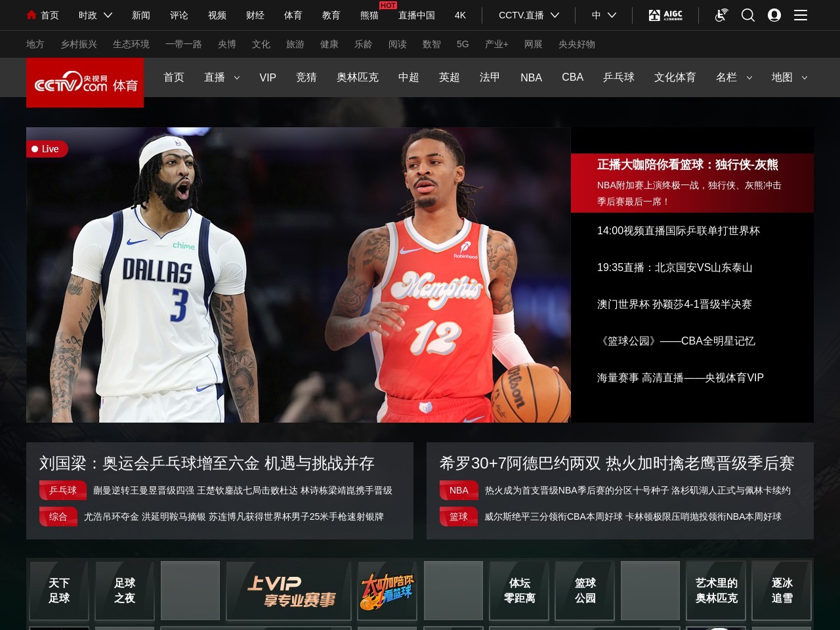Open 央央好物 in the secondary nav
The image size is (840, 630).
577,44
